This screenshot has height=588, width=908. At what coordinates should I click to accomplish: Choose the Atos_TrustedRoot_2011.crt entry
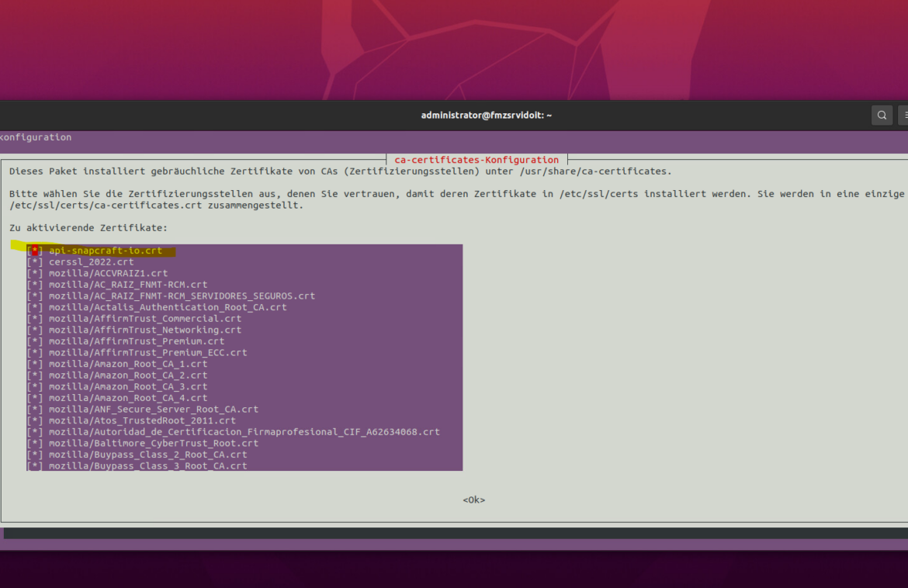click(x=142, y=420)
